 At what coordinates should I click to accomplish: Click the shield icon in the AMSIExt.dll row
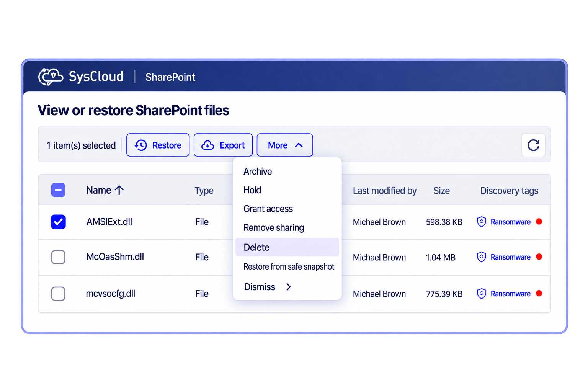click(482, 222)
